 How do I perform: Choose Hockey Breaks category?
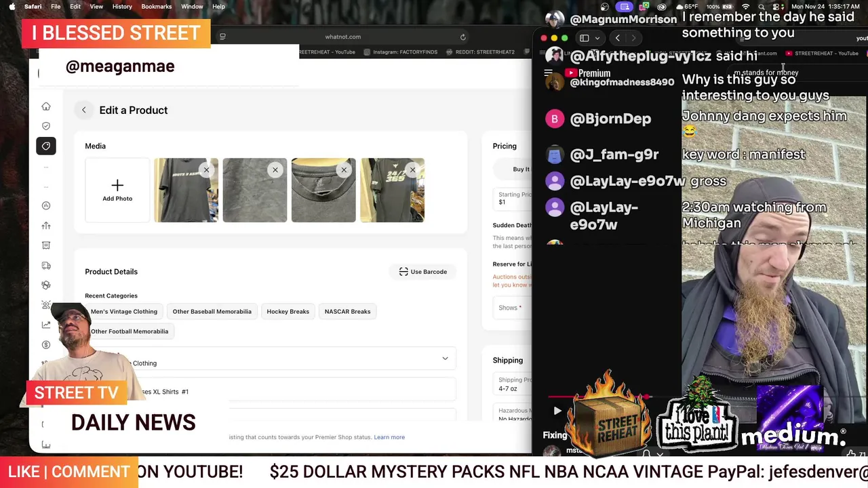click(288, 312)
